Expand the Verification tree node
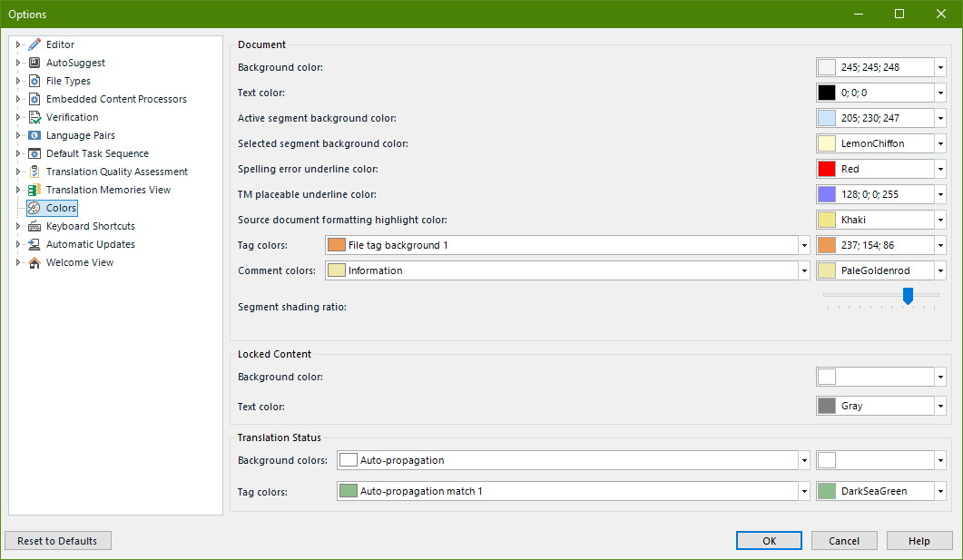This screenshot has height=560, width=963. point(18,117)
